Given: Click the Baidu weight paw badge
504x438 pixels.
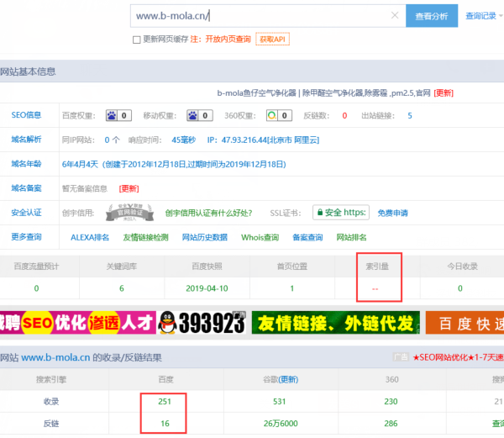Looking at the screenshot, I should [118, 115].
